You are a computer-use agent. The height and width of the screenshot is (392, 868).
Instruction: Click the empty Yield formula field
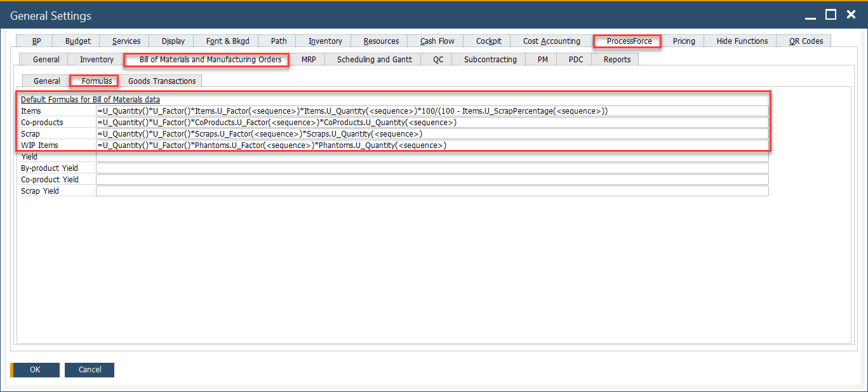(x=432, y=157)
